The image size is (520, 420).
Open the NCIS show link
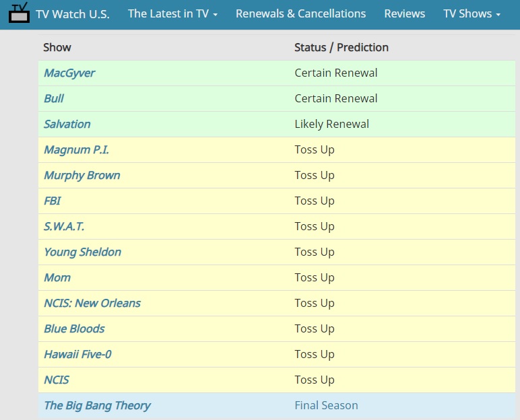click(57, 380)
